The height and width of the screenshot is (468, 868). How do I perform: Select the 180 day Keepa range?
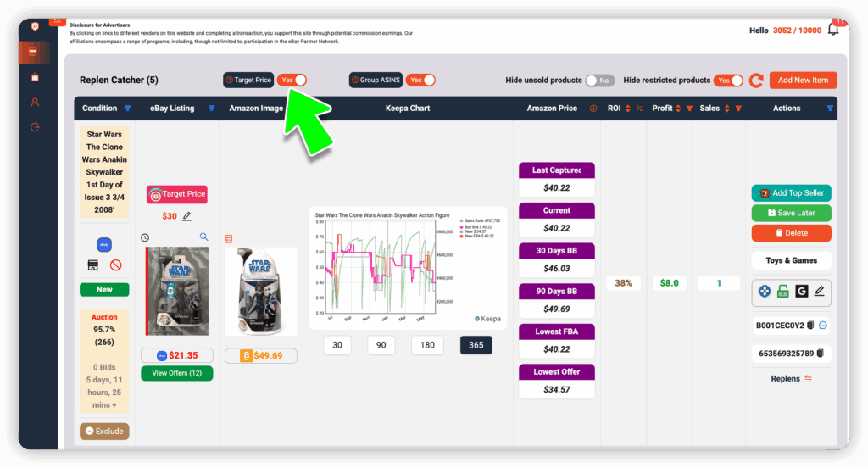click(x=427, y=345)
